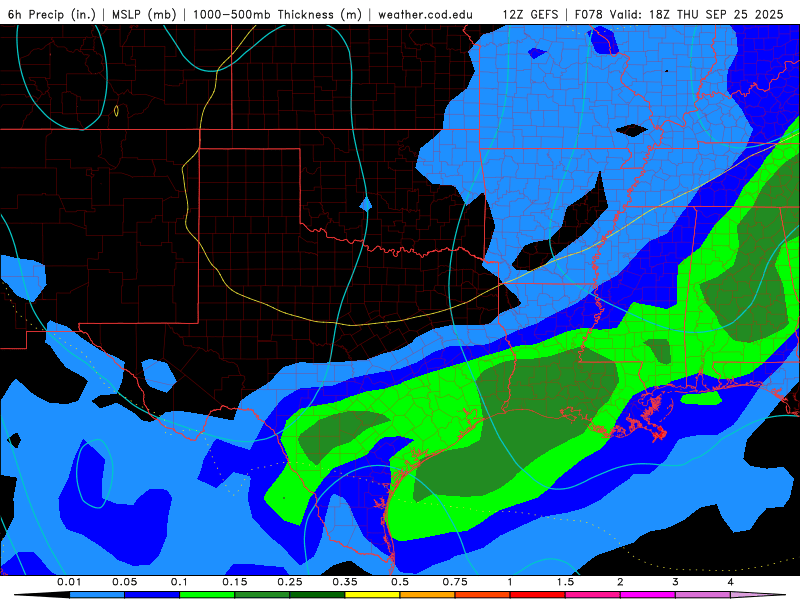Click the '6h Precip (in.)' title text
Viewport: 800px width, 600px height.
(x=52, y=14)
